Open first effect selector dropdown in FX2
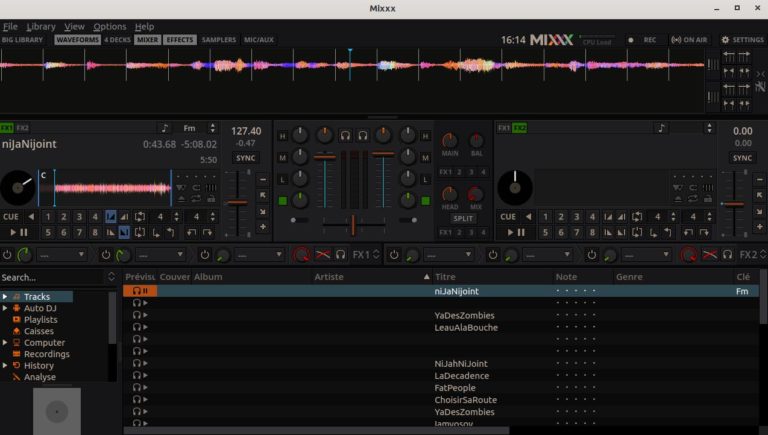This screenshot has width=768, height=435. coord(448,255)
